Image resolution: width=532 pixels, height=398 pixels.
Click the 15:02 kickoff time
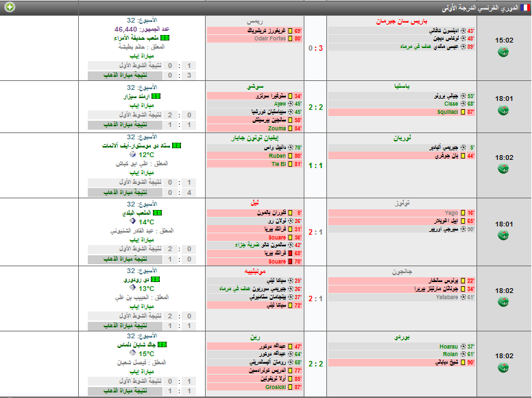[x=504, y=40]
